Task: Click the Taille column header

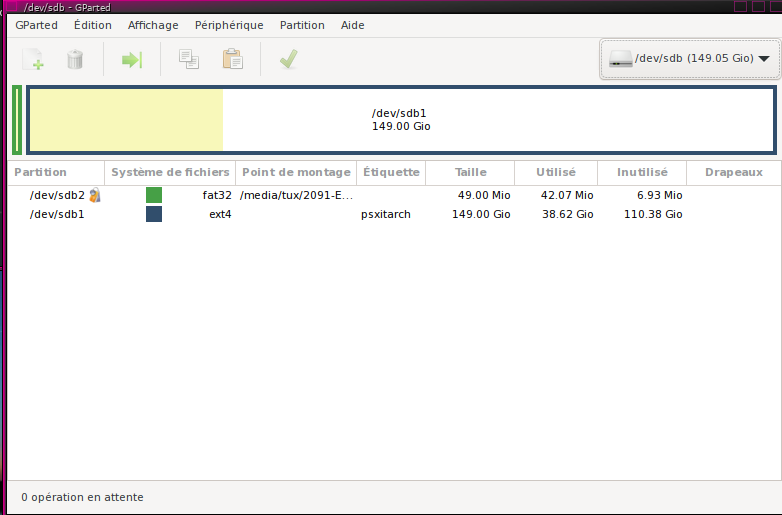Action: click(470, 172)
